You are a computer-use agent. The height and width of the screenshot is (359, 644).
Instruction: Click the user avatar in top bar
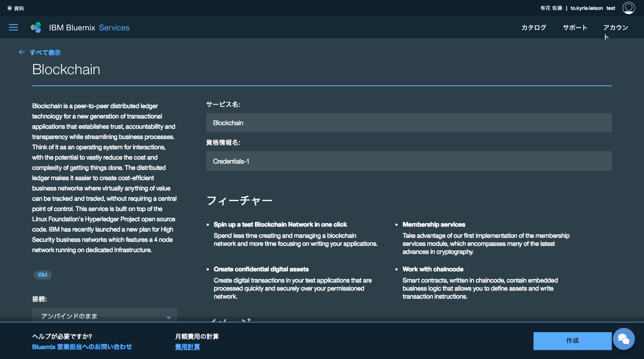[628, 8]
